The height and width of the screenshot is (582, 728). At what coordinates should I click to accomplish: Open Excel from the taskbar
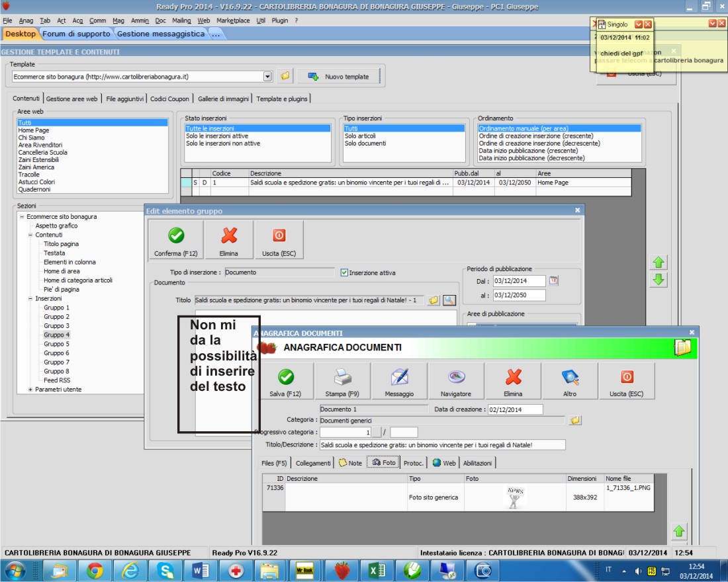coord(377,570)
